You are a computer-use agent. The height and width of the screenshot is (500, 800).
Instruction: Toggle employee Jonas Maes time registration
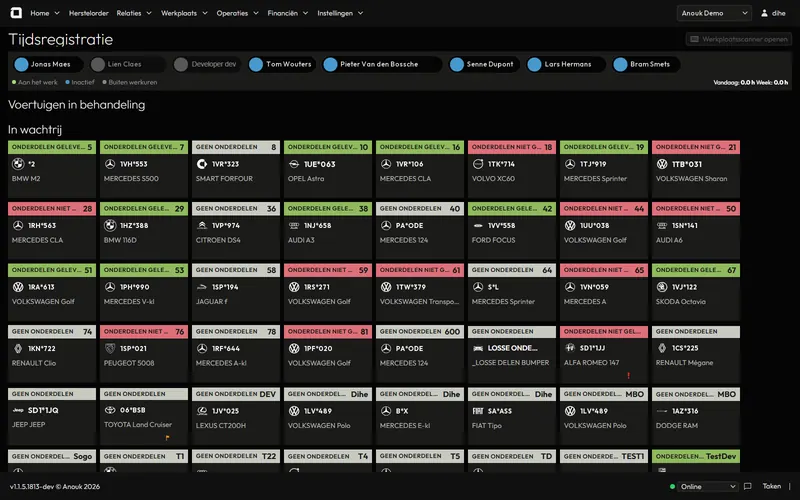point(48,64)
